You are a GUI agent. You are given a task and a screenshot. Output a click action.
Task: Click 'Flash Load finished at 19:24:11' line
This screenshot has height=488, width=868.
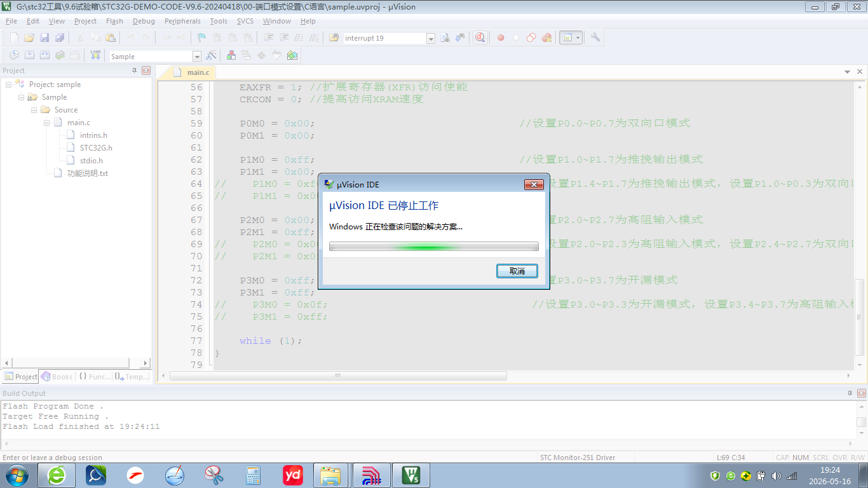(81, 427)
